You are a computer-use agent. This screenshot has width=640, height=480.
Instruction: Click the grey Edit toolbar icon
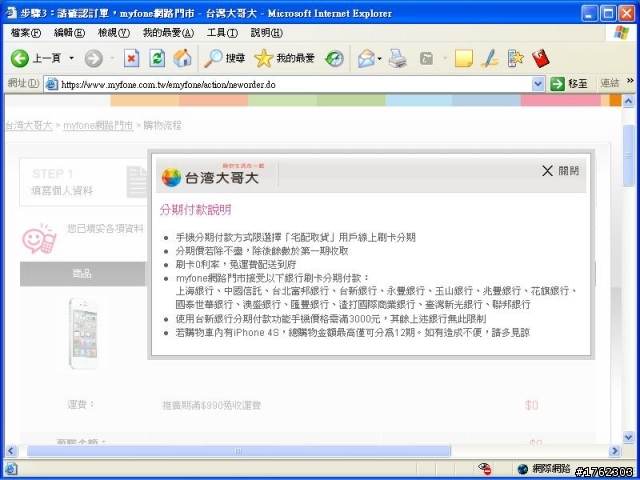426,59
